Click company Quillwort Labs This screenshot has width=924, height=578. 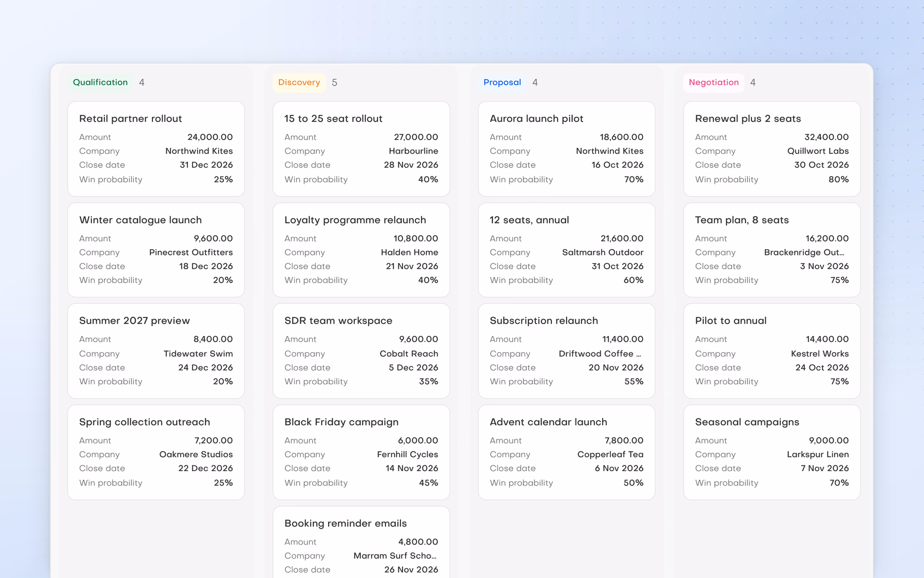click(818, 151)
